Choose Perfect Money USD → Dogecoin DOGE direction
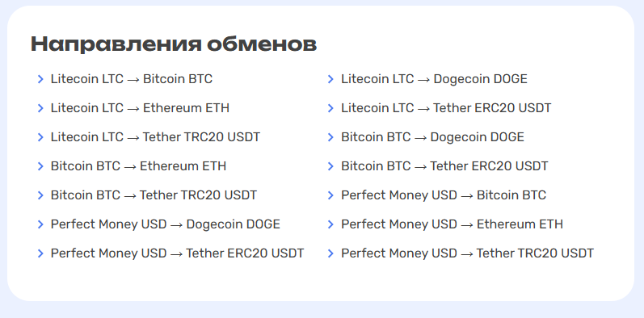The image size is (644, 318). tap(166, 224)
